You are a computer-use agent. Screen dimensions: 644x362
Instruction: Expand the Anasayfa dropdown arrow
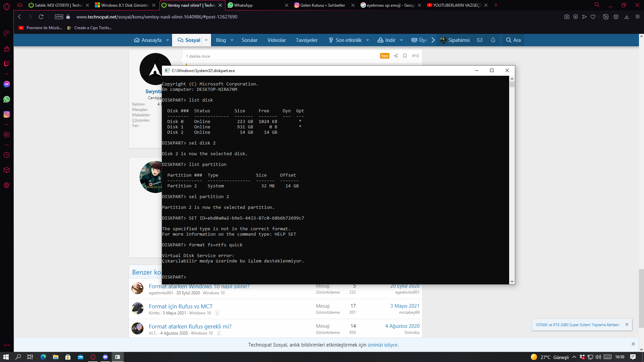click(167, 40)
